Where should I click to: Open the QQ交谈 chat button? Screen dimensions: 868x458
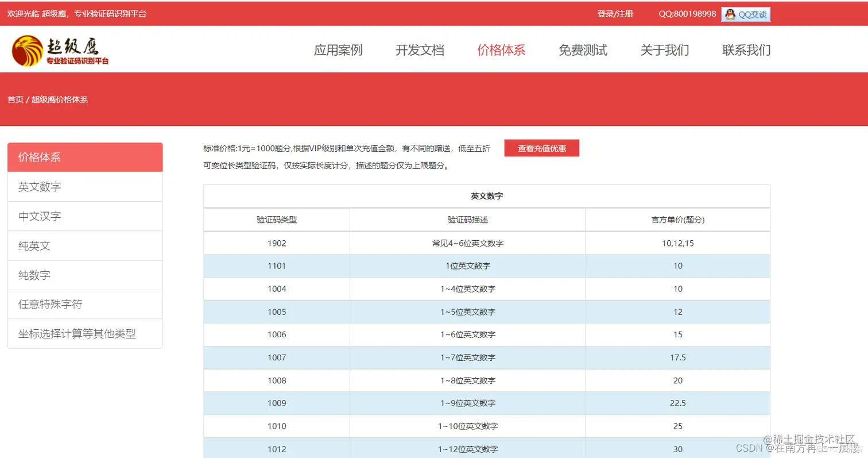746,14
